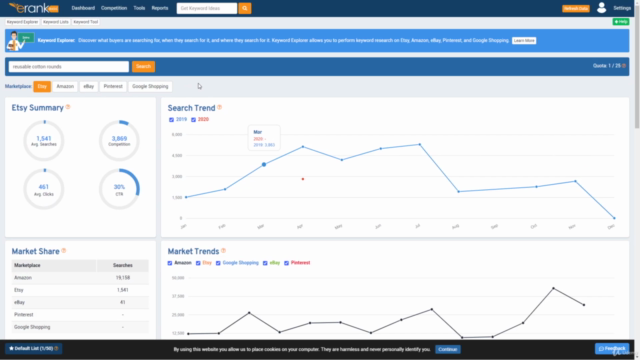Toggle the 2020 trend checkbox
Screen dimensions: 640x360
point(193,120)
